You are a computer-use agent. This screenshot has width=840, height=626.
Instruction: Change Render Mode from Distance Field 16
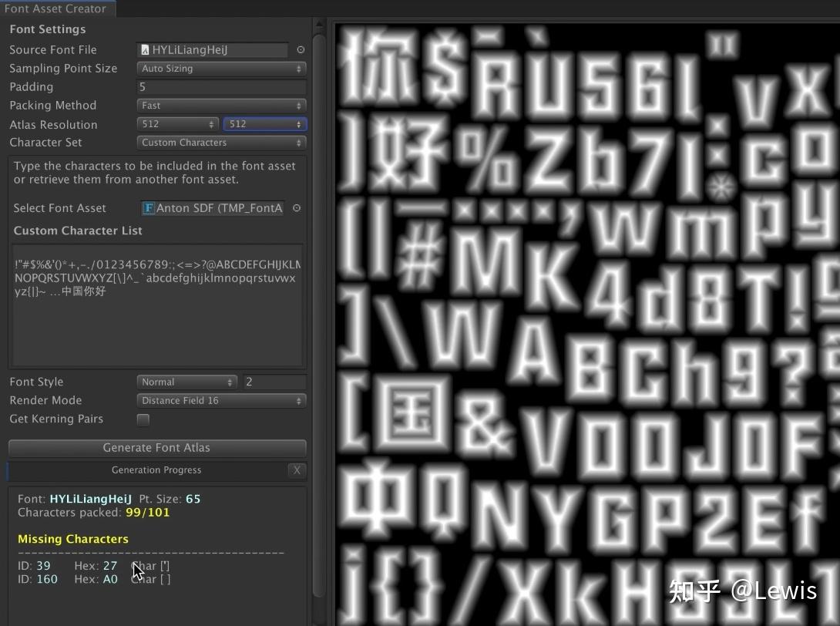(x=221, y=400)
